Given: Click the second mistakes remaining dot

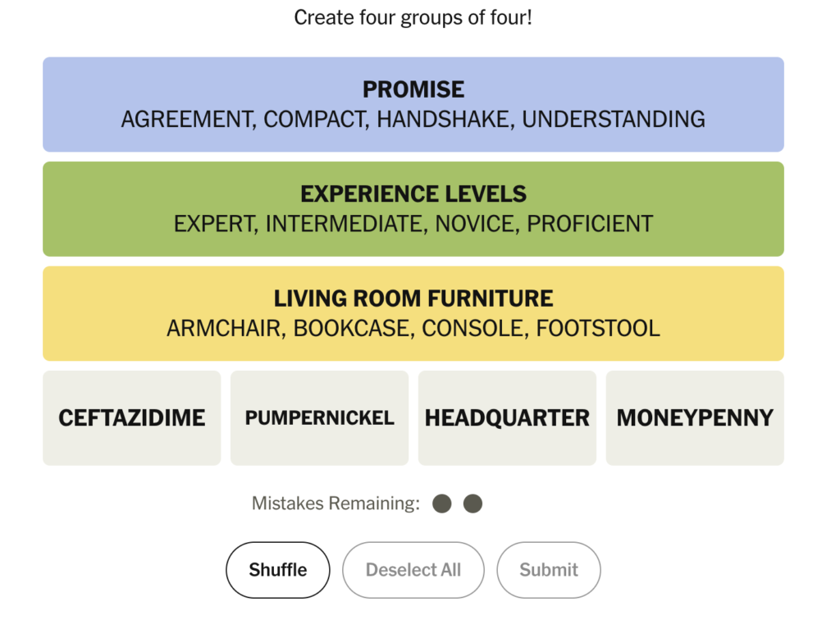Looking at the screenshot, I should click(x=472, y=504).
